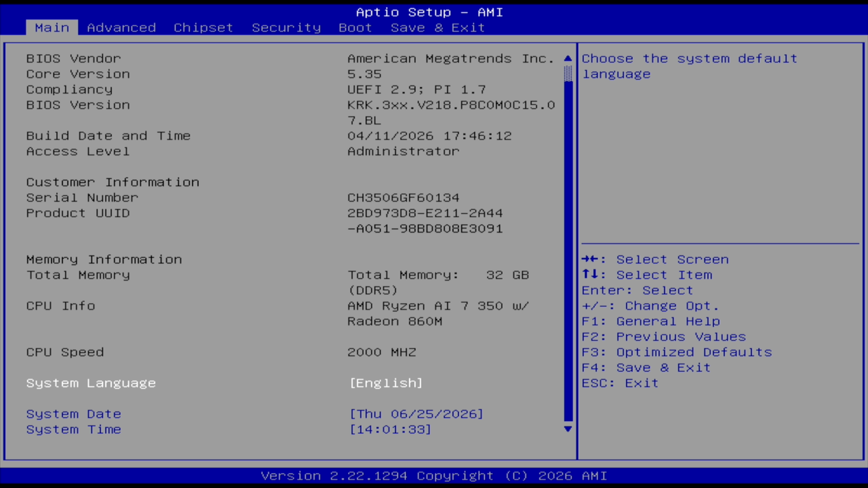This screenshot has height=488, width=868.
Task: Click the scrollbar thumb at top
Action: [x=568, y=73]
